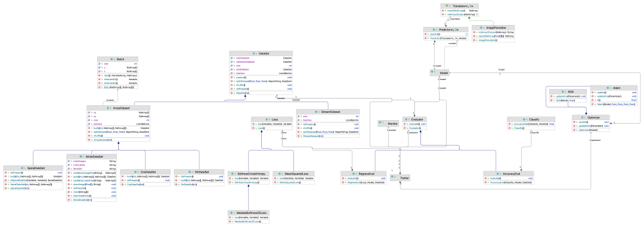Select DataSet(int) constructor row

pyautogui.click(x=261, y=93)
